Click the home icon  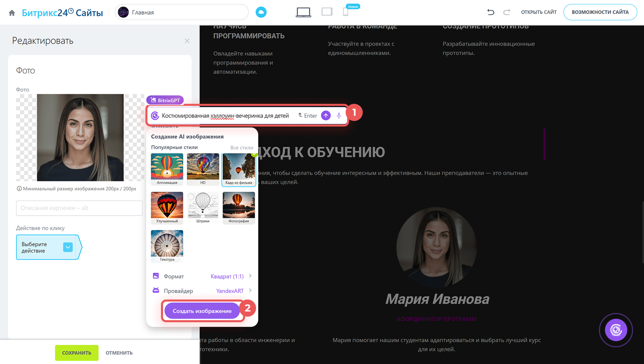pyautogui.click(x=12, y=13)
